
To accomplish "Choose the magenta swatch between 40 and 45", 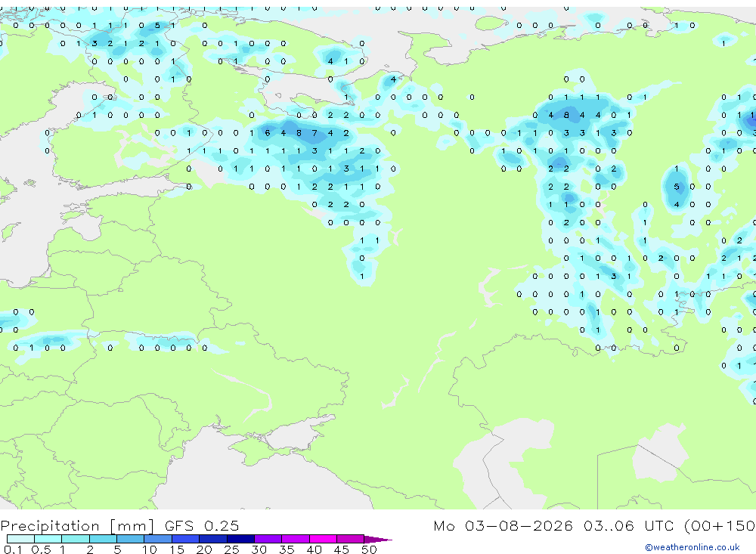I will [x=323, y=539].
